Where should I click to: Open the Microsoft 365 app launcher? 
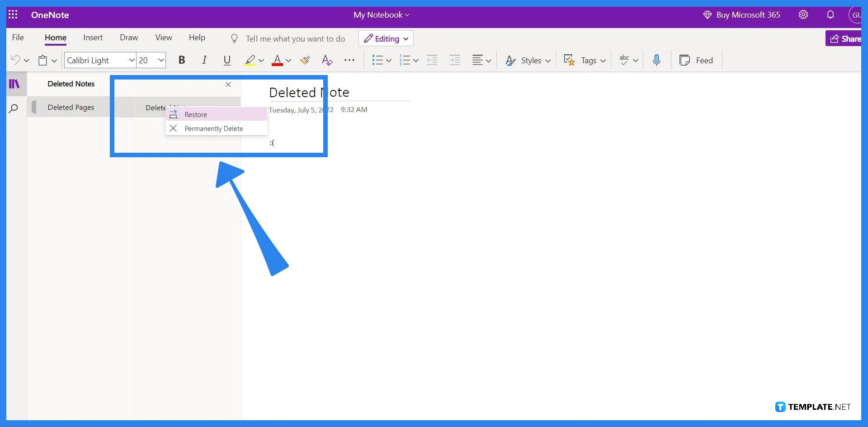click(13, 14)
